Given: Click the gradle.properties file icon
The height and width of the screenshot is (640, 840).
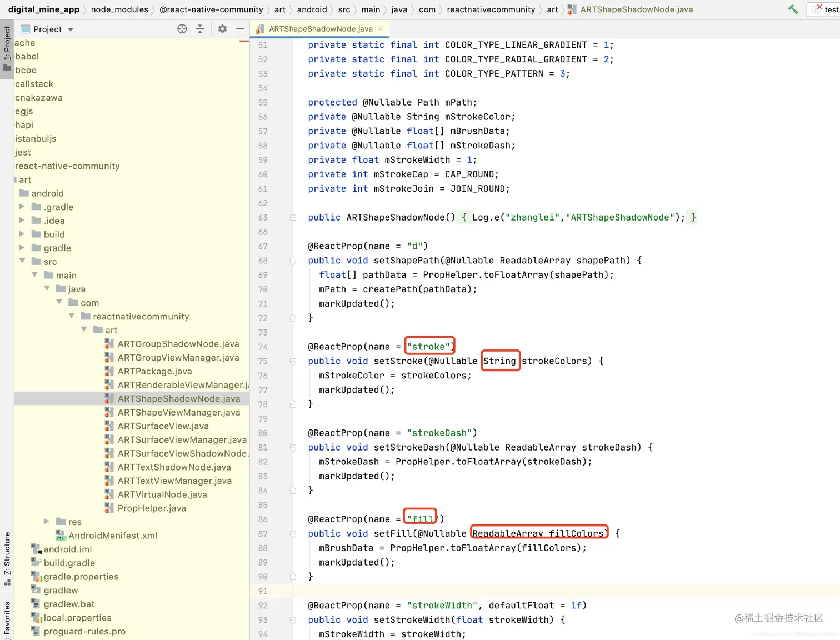Looking at the screenshot, I should [x=36, y=577].
